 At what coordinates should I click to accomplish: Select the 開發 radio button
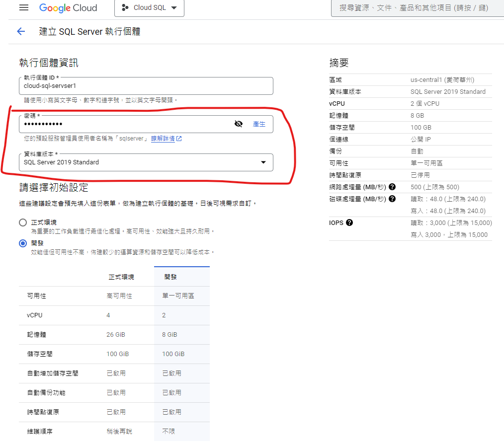tap(23, 243)
